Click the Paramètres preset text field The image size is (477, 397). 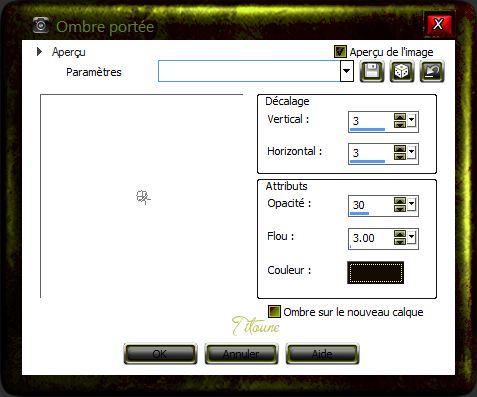tap(249, 71)
